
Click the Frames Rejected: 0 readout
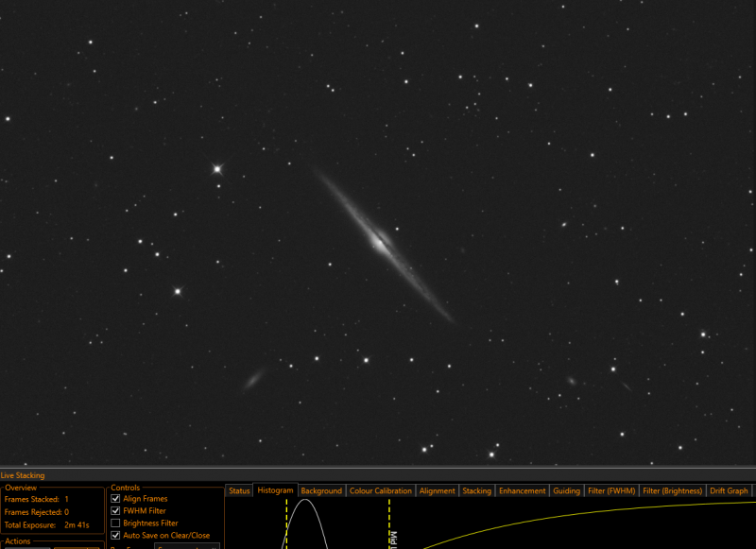point(37,512)
